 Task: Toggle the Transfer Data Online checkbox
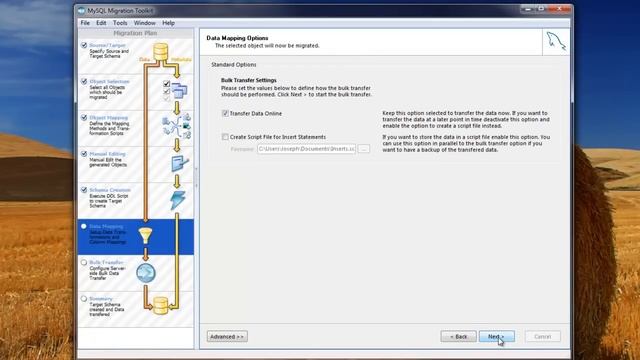225,113
